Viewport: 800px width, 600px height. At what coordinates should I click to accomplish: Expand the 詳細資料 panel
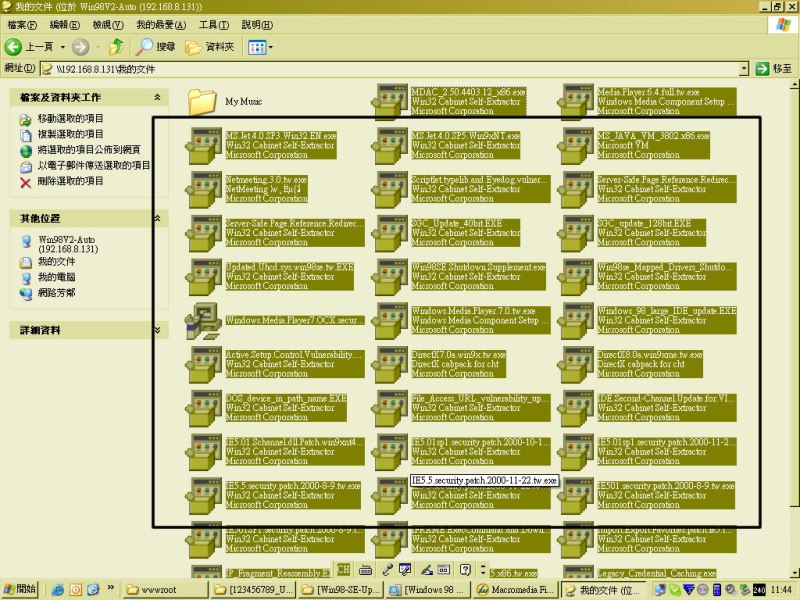coord(157,330)
